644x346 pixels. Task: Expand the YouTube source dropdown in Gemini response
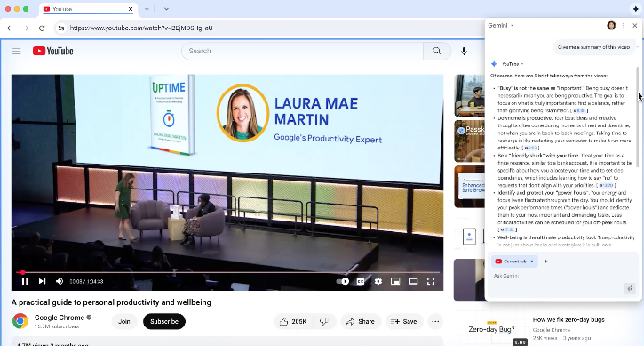click(513, 64)
